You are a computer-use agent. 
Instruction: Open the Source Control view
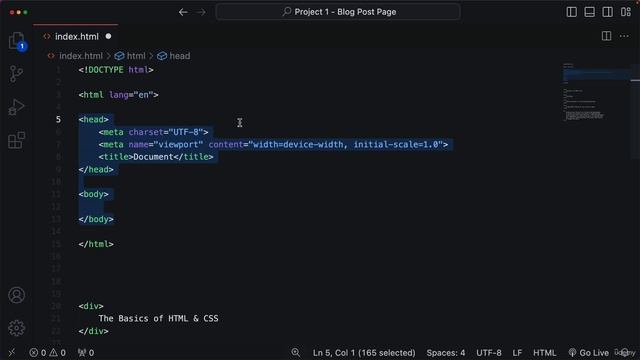pyautogui.click(x=16, y=74)
